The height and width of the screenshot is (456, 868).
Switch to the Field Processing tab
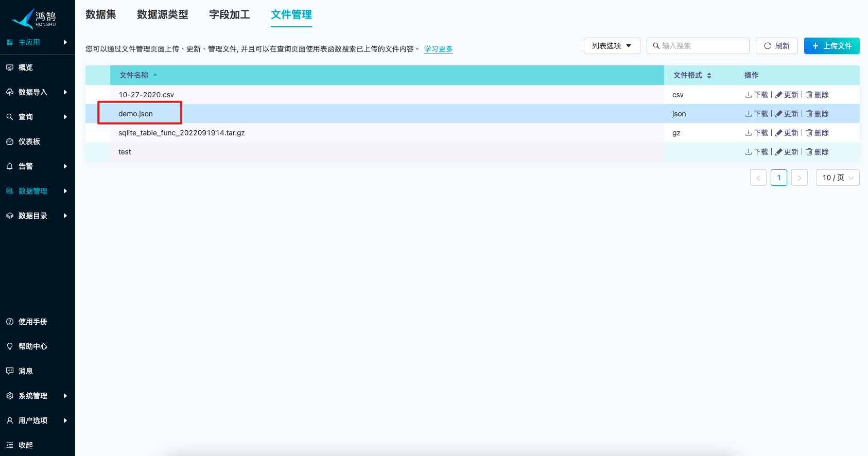coord(230,14)
